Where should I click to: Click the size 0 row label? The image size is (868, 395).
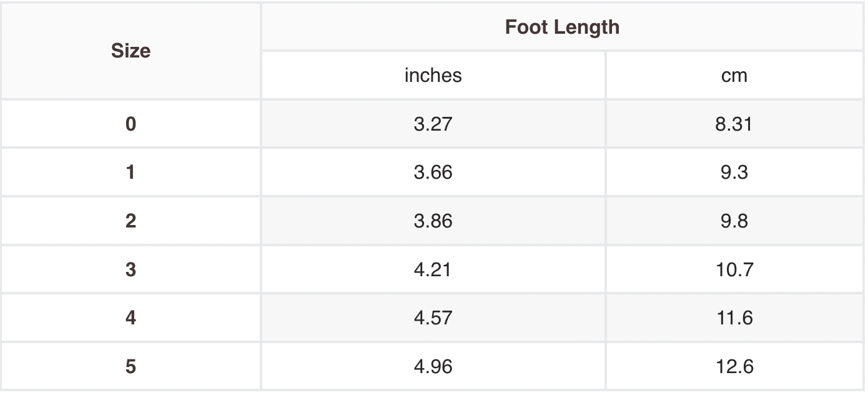tap(131, 124)
